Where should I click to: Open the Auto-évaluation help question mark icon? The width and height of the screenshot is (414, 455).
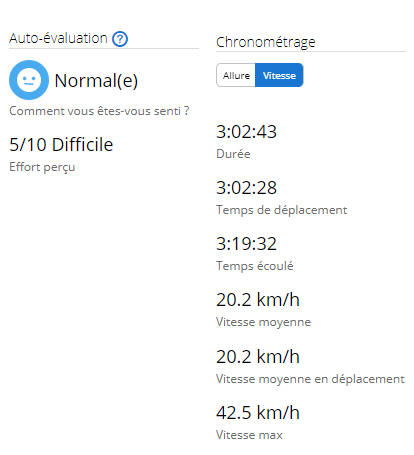point(120,39)
